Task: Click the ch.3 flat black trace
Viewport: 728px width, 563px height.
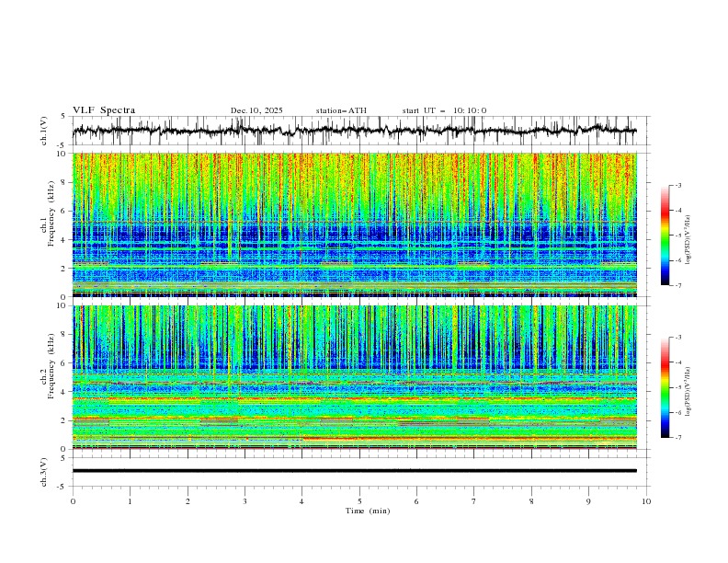Action: pyautogui.click(x=354, y=471)
